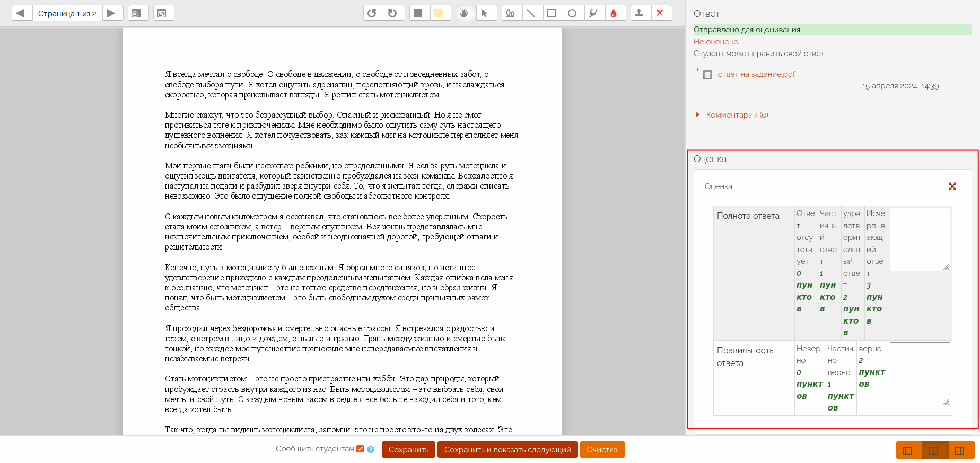Click the 'Очистка' button
The image size is (980, 463).
click(602, 450)
